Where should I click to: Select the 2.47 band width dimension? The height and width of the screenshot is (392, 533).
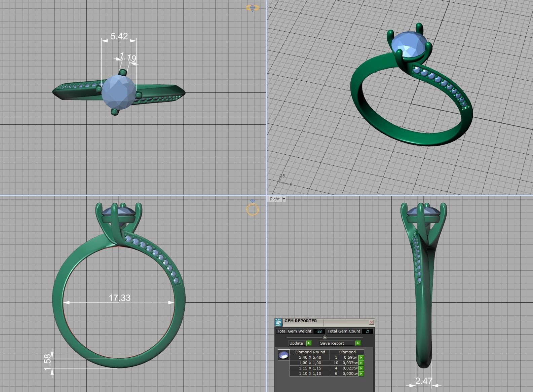click(424, 381)
